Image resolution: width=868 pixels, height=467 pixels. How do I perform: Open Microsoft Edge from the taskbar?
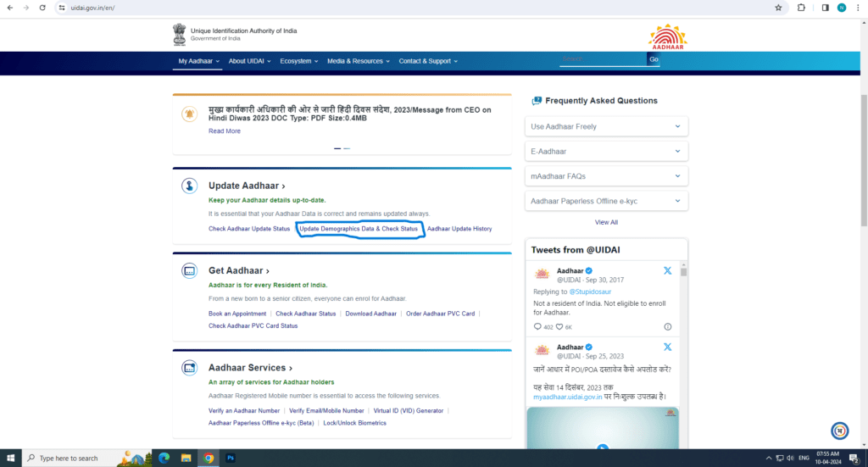click(164, 458)
